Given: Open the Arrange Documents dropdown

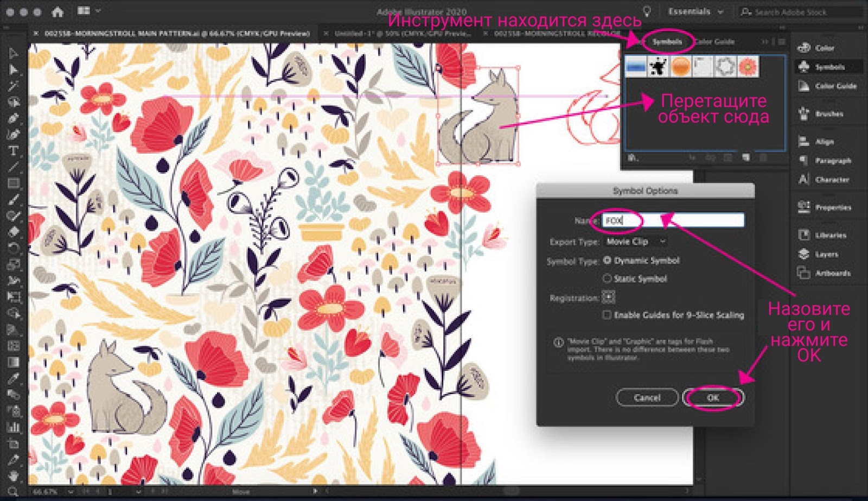Looking at the screenshot, I should click(x=88, y=11).
